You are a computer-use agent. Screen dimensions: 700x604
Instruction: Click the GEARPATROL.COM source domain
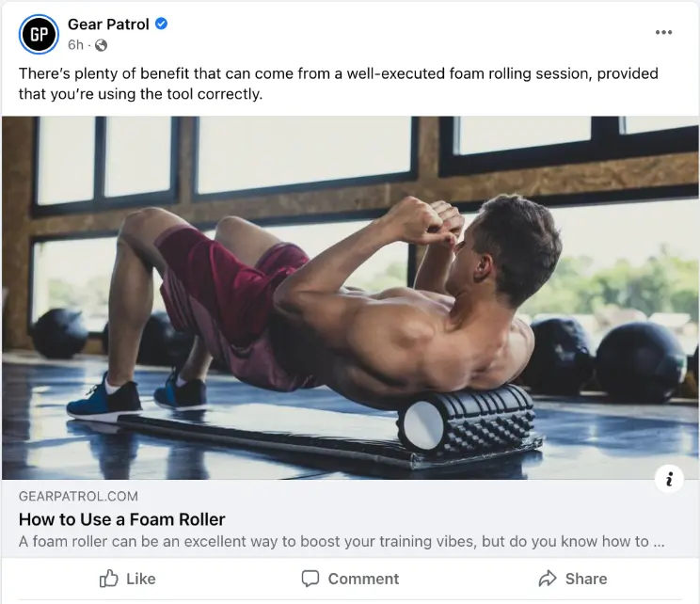click(78, 496)
